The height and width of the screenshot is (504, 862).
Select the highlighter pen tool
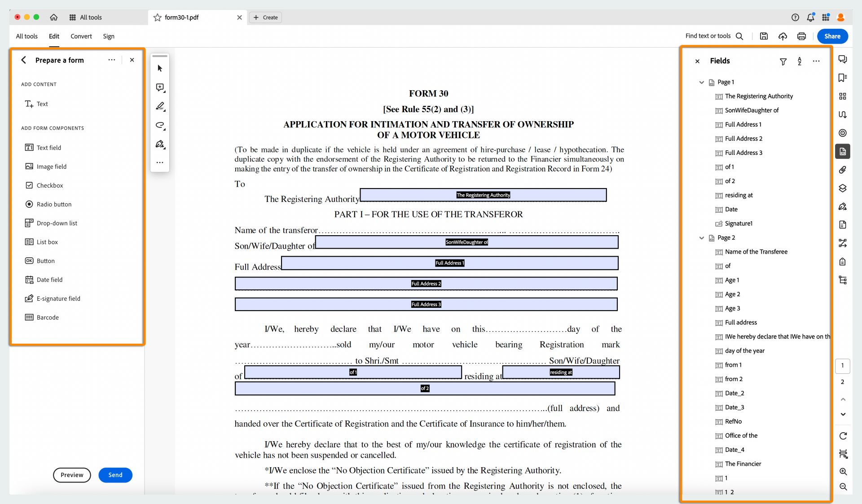pos(160,106)
